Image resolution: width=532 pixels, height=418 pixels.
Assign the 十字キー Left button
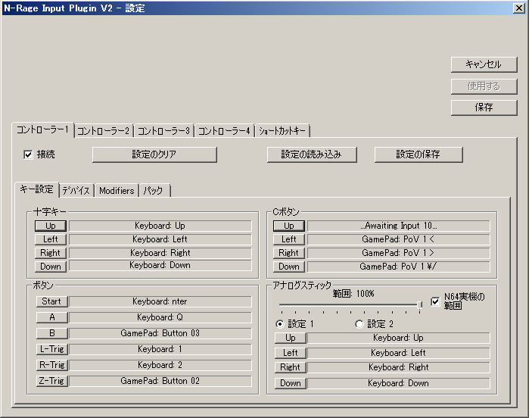click(51, 239)
